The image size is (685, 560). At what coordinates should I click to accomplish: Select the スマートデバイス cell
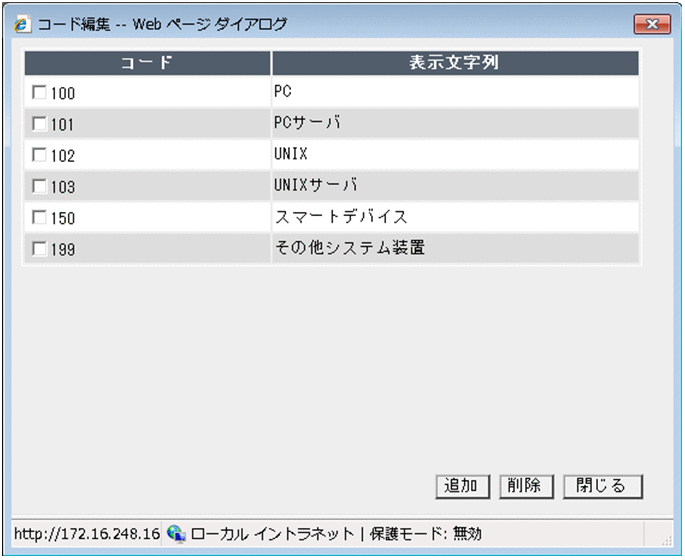point(455,217)
